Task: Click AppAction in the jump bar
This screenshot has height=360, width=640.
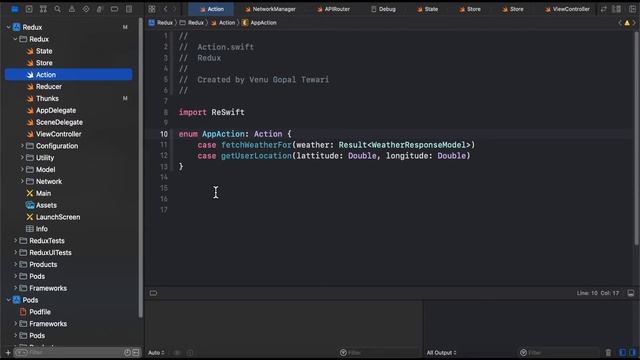Action: click(x=259, y=23)
